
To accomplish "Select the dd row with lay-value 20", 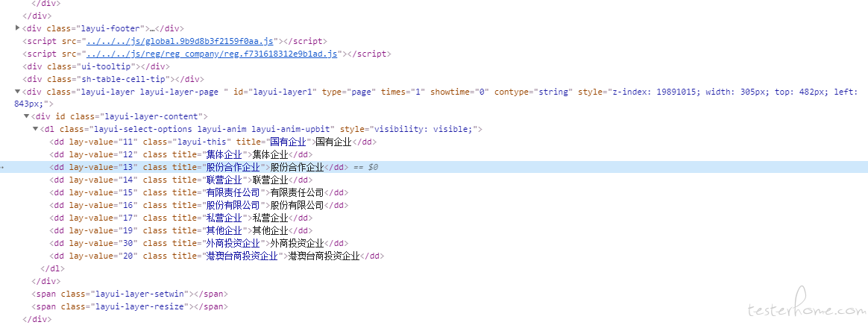I will (x=217, y=256).
